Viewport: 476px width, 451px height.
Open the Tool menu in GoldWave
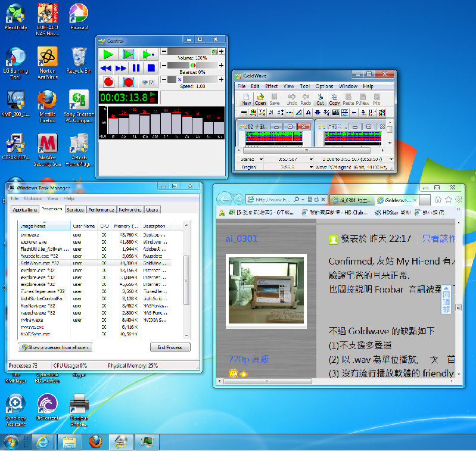pyautogui.click(x=304, y=86)
